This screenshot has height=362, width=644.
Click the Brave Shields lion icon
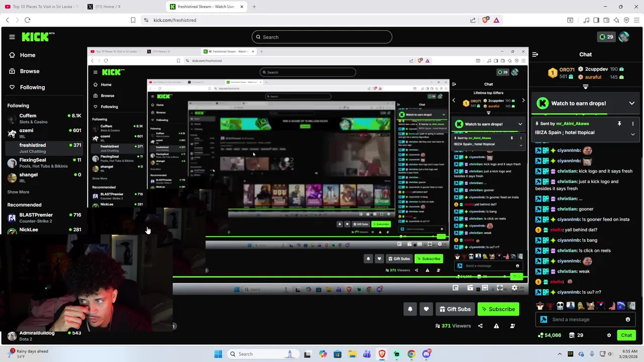486,20
